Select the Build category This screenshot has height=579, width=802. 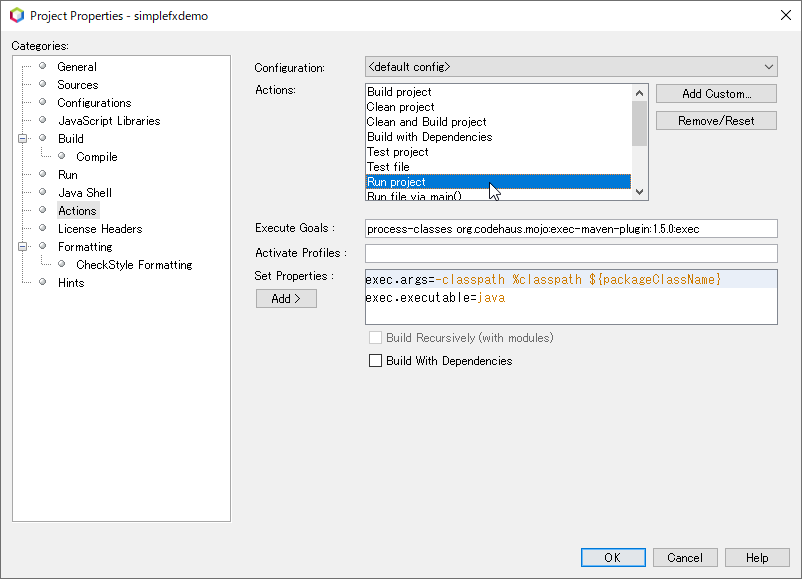[x=71, y=139]
